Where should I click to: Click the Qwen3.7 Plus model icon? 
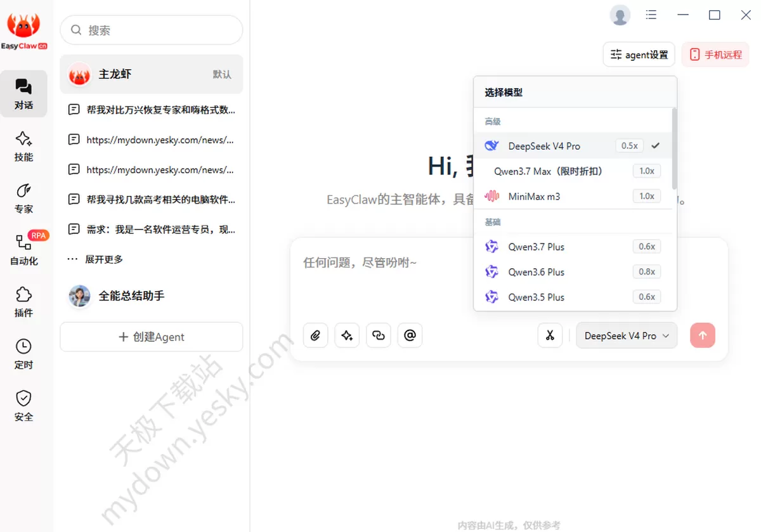point(491,247)
